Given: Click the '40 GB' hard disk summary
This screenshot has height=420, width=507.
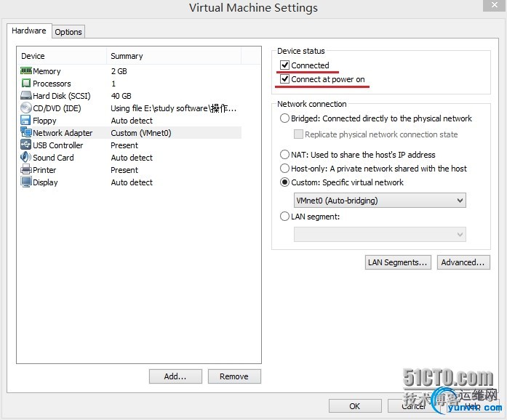Looking at the screenshot, I should click(121, 96).
